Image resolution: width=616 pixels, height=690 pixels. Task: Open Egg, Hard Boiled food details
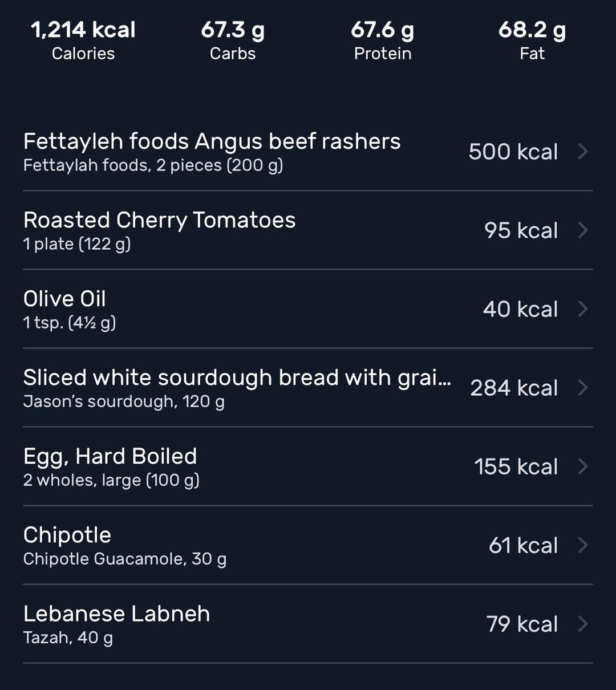(110, 457)
